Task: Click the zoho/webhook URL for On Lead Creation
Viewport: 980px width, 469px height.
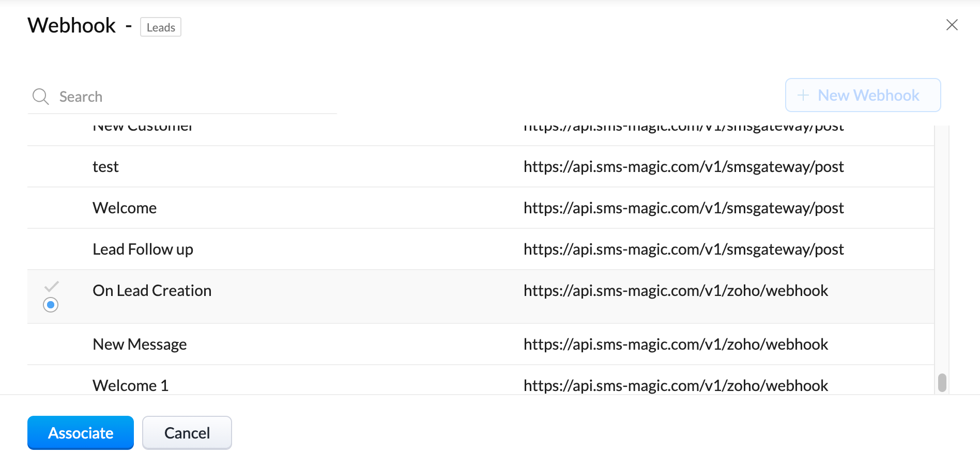Action: click(676, 290)
